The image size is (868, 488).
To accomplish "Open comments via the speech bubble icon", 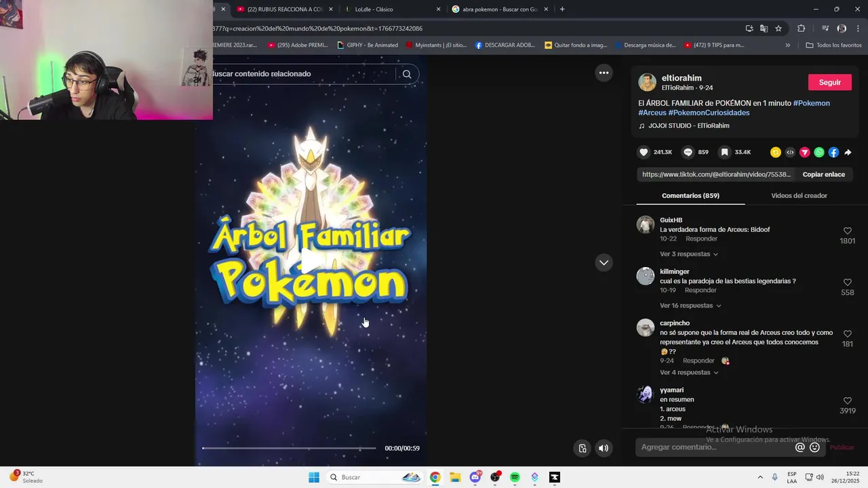I will click(x=688, y=152).
